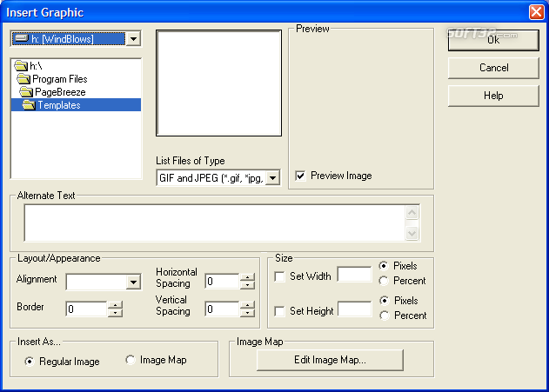Open the drive selection dropdown
This screenshot has height=392, width=549.
[133, 39]
